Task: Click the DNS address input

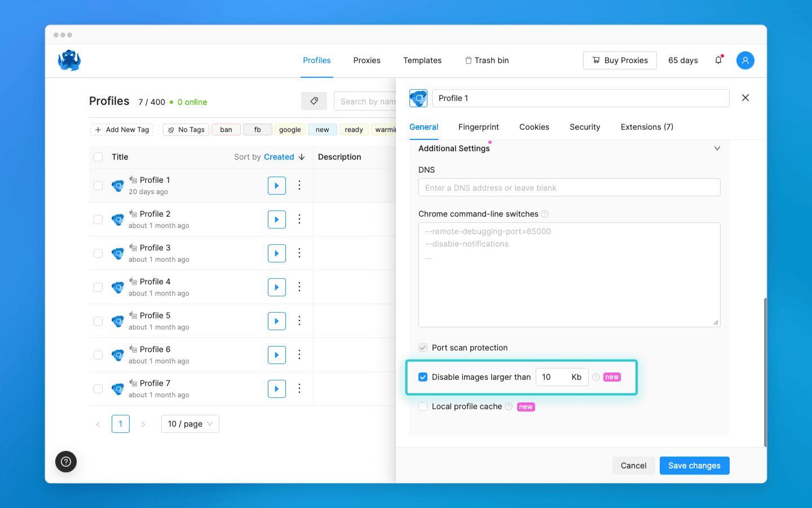Action: click(x=569, y=187)
